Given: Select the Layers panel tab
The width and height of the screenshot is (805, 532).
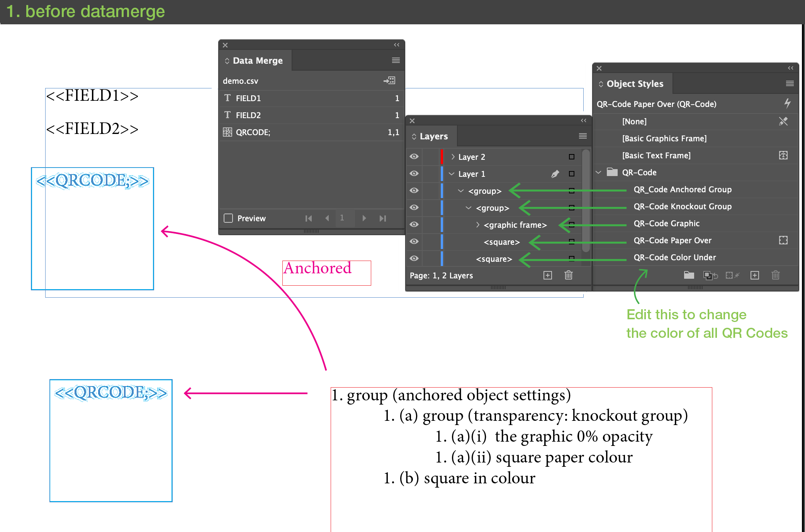Looking at the screenshot, I should [433, 136].
